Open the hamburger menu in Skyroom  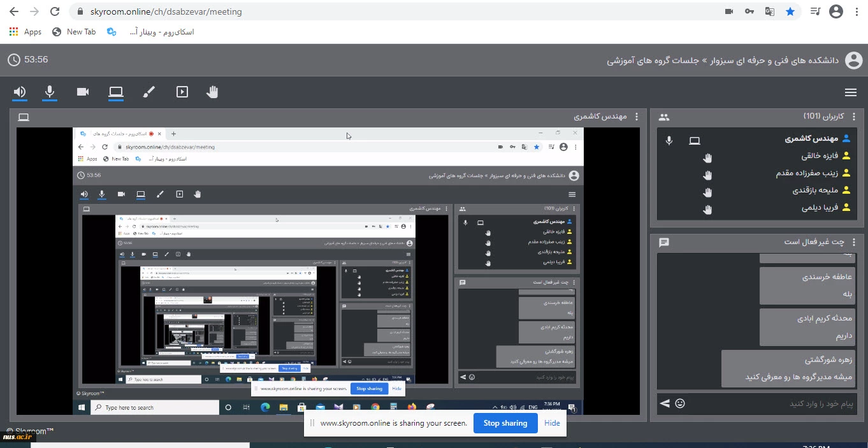click(850, 92)
